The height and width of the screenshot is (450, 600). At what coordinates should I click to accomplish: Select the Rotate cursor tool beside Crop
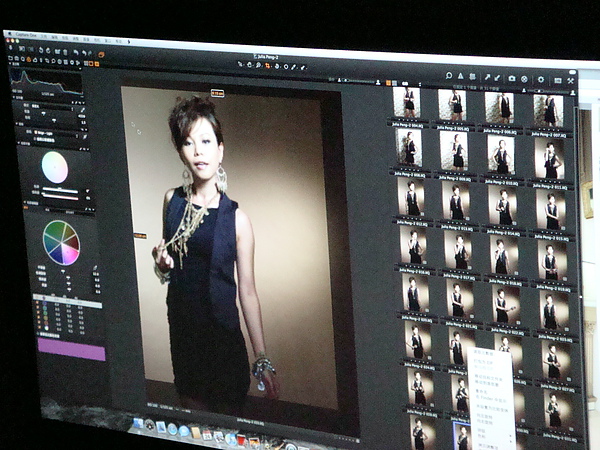(x=277, y=66)
